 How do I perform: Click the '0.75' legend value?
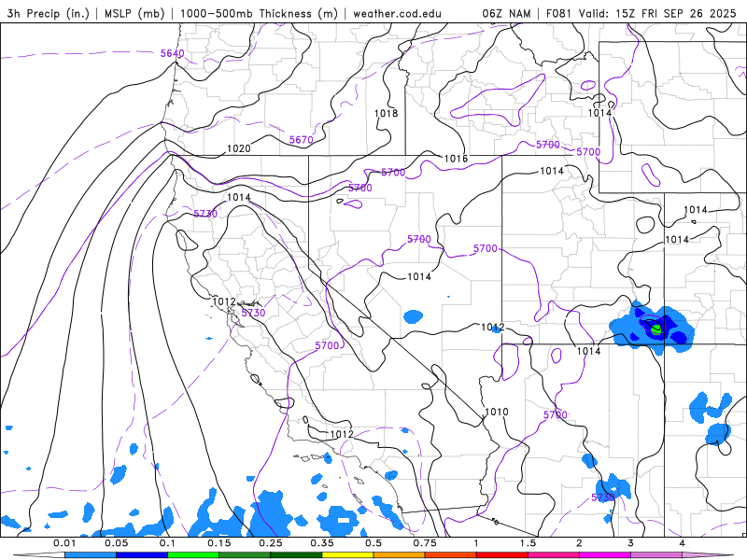425,543
